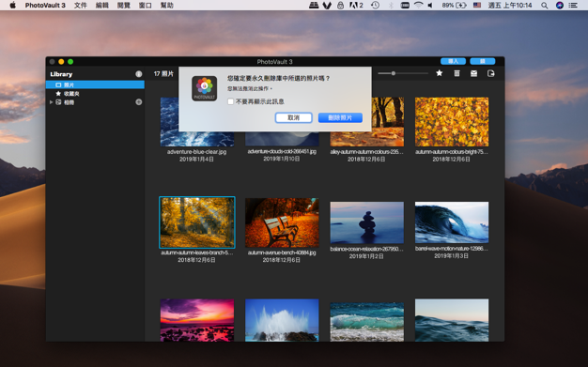Click the volume speaker icon

(430, 6)
